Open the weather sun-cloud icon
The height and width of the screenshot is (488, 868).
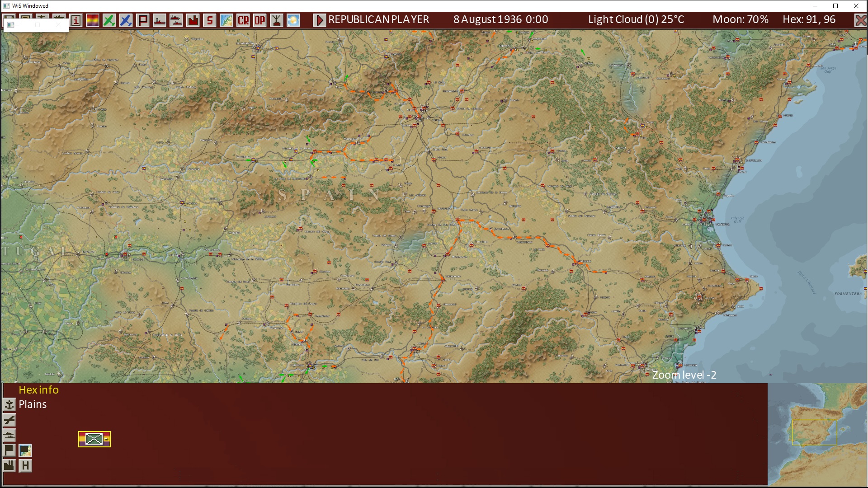(x=293, y=20)
